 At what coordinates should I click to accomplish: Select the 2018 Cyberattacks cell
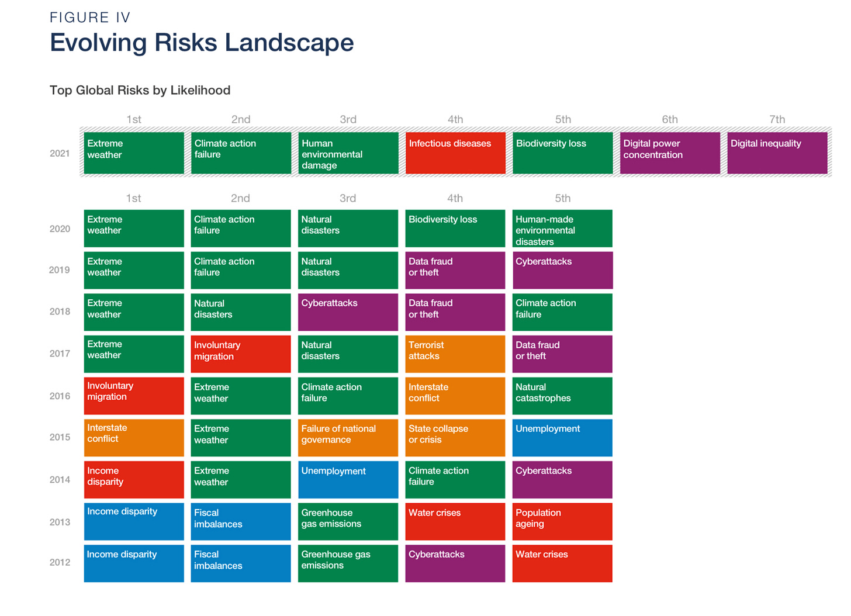point(348,312)
